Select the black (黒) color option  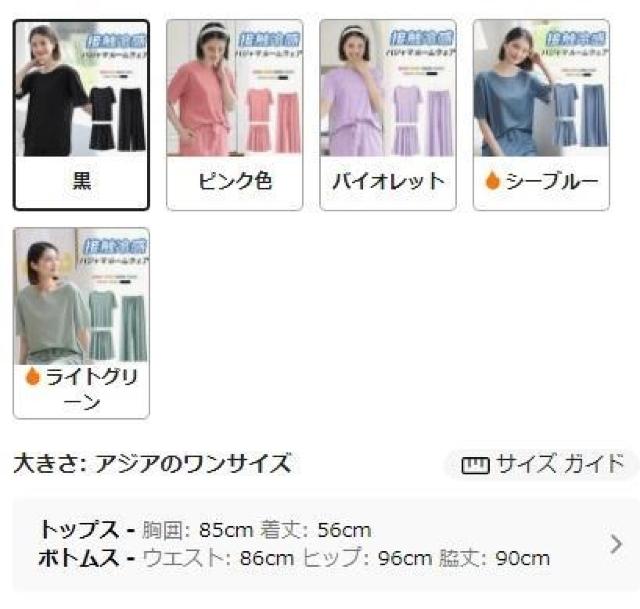(81, 115)
